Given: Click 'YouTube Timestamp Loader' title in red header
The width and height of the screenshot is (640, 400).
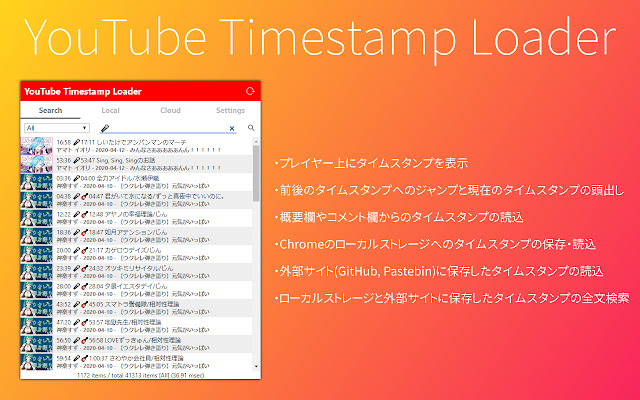Looking at the screenshot, I should (83, 91).
